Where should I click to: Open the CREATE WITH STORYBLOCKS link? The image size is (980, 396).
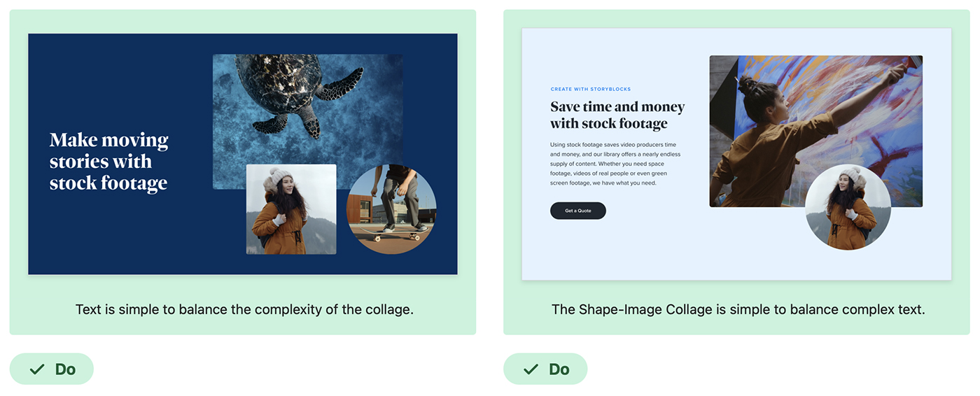(x=590, y=90)
